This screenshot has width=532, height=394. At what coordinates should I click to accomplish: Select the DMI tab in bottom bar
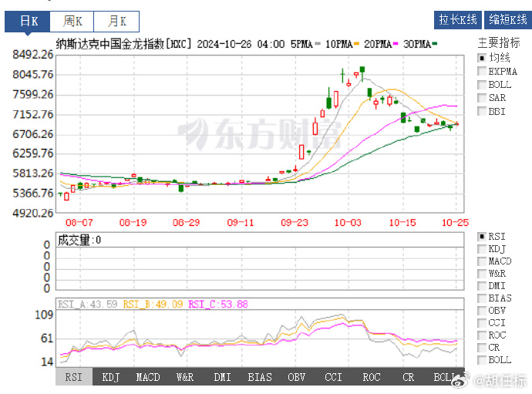pyautogui.click(x=222, y=377)
